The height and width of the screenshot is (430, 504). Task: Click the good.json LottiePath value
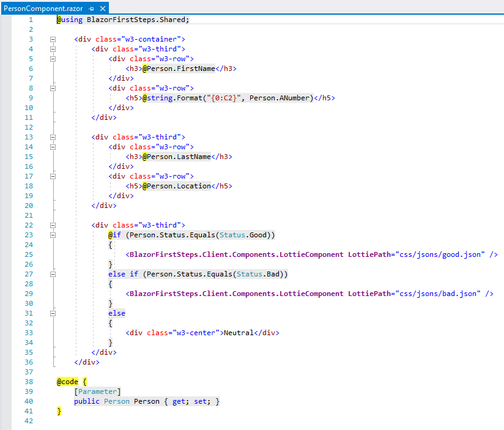click(440, 254)
